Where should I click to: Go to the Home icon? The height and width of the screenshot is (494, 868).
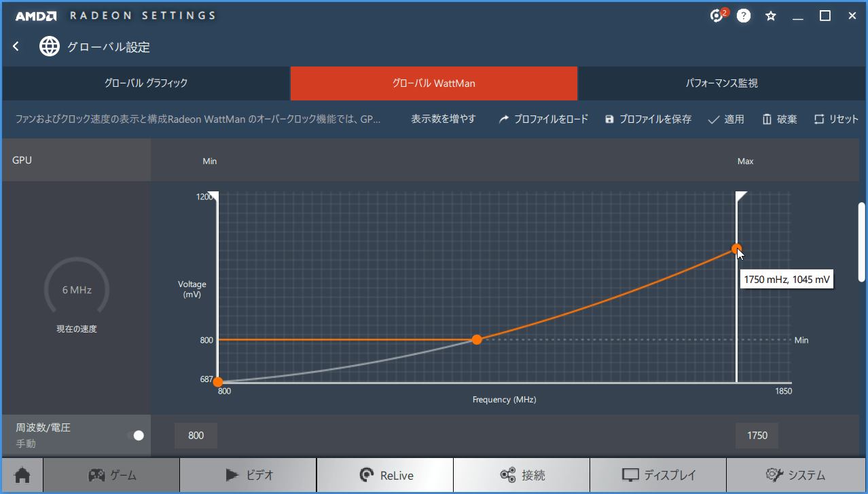click(x=22, y=475)
